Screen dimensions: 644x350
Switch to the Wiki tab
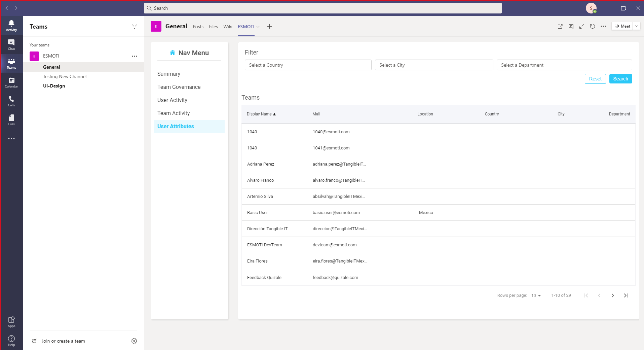[228, 27]
